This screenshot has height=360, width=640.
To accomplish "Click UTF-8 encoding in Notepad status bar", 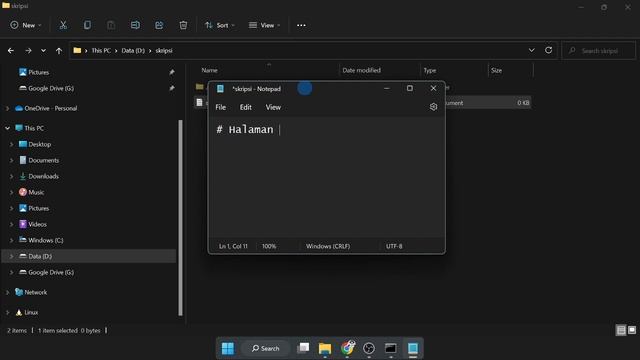I will 394,246.
